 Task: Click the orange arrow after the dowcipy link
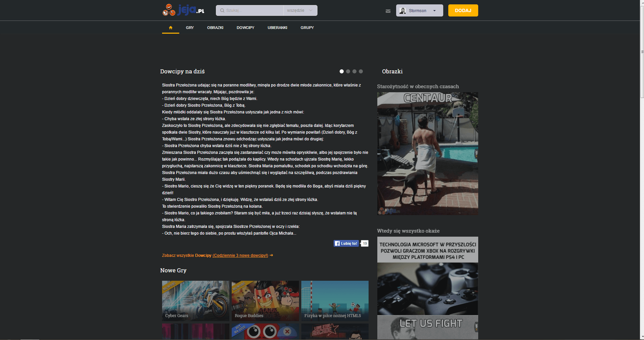271,255
